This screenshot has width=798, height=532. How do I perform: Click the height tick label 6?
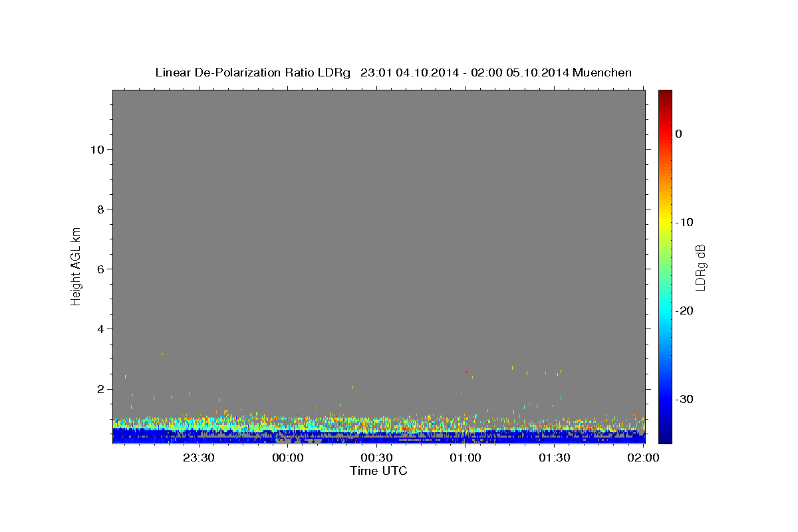point(101,269)
